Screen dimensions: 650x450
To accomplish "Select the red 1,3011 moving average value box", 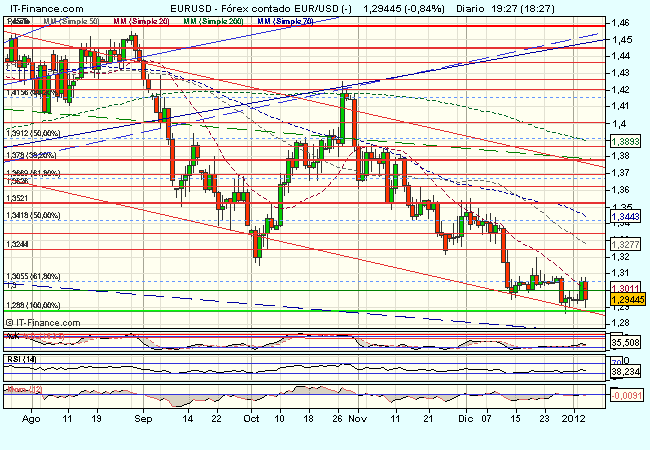I will tap(626, 288).
